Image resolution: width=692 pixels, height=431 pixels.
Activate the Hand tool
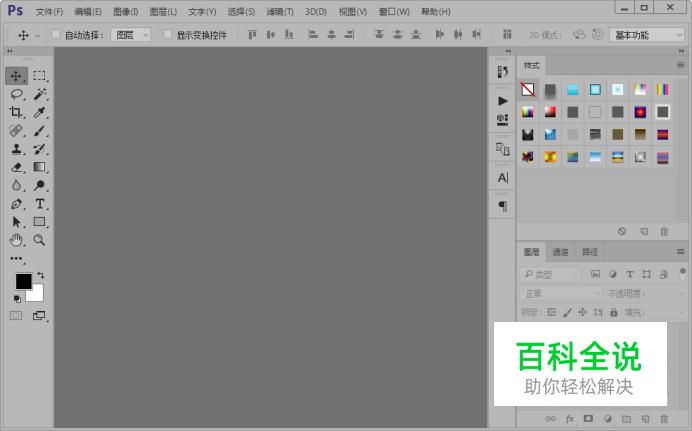pyautogui.click(x=16, y=240)
